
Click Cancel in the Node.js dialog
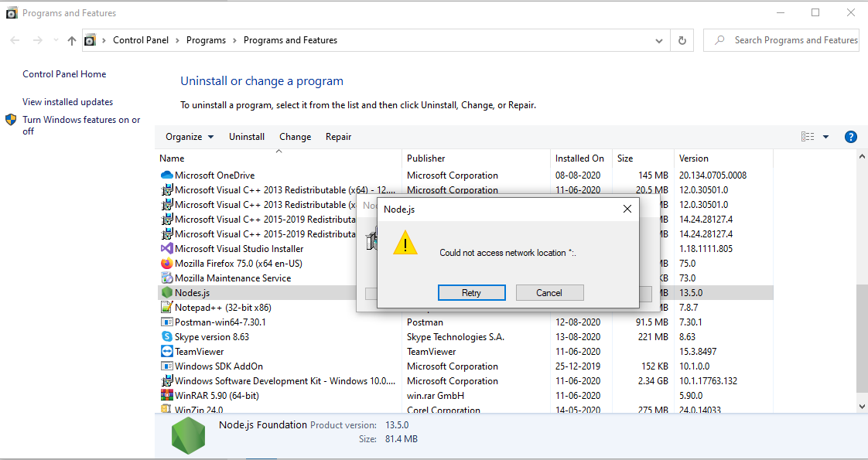click(549, 293)
